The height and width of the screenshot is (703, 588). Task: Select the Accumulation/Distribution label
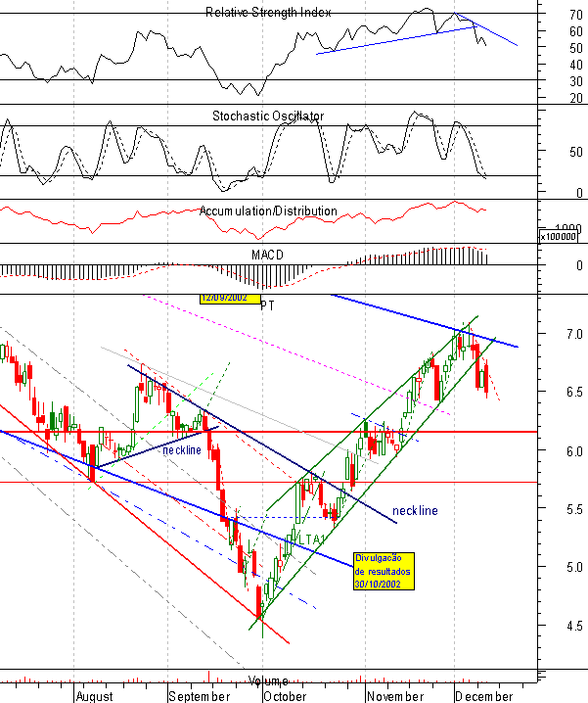tap(268, 211)
